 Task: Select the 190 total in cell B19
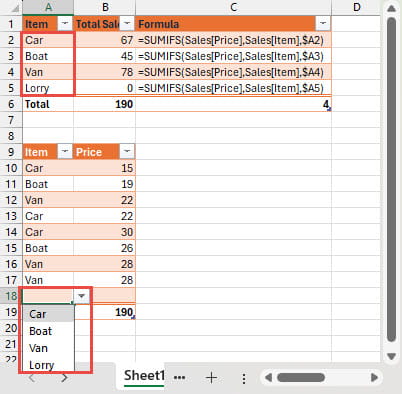(x=105, y=312)
